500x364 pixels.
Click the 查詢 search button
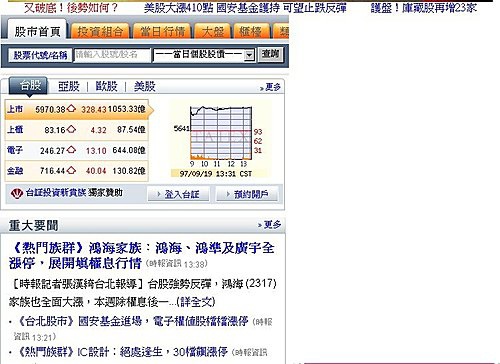tap(270, 54)
